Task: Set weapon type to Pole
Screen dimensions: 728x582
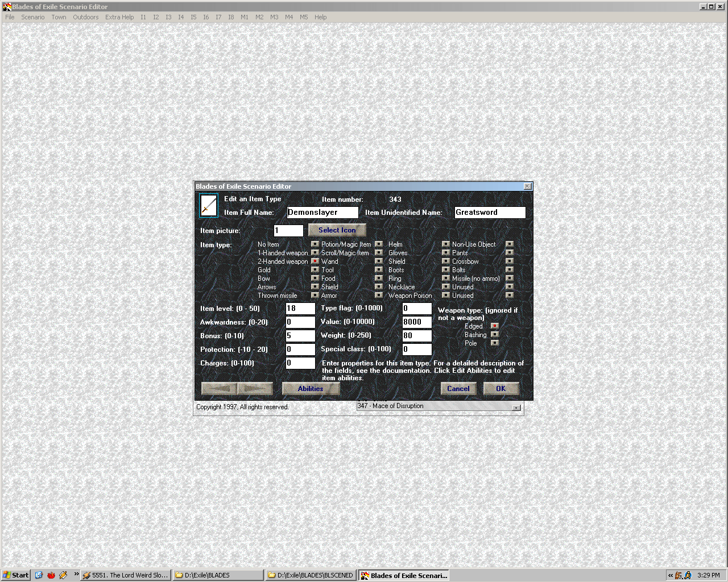Action: (495, 343)
